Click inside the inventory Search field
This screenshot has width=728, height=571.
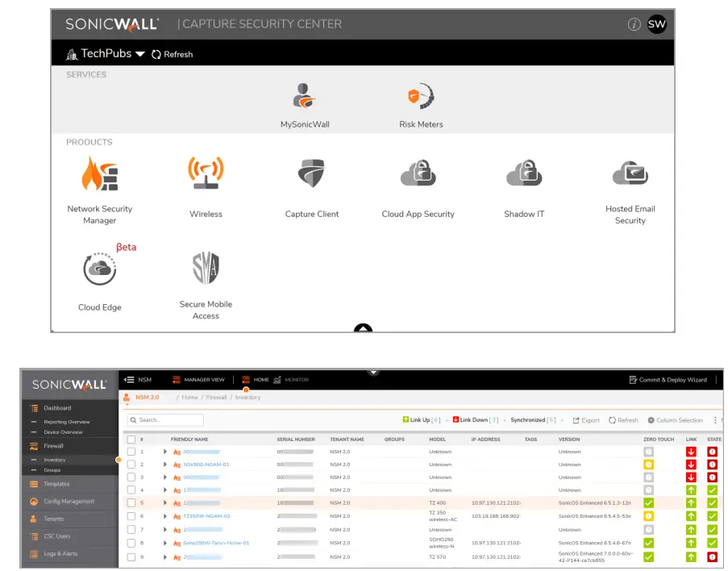point(167,419)
